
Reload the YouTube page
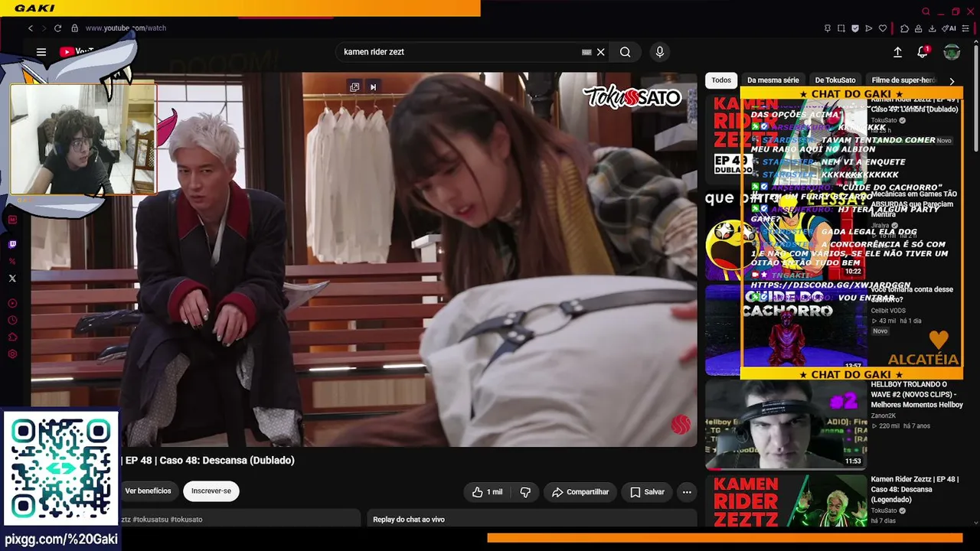click(x=57, y=28)
